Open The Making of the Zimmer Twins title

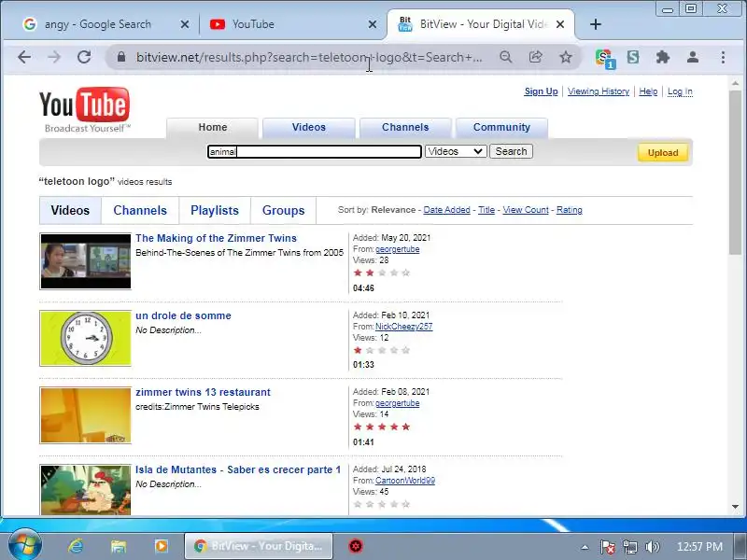tap(216, 238)
